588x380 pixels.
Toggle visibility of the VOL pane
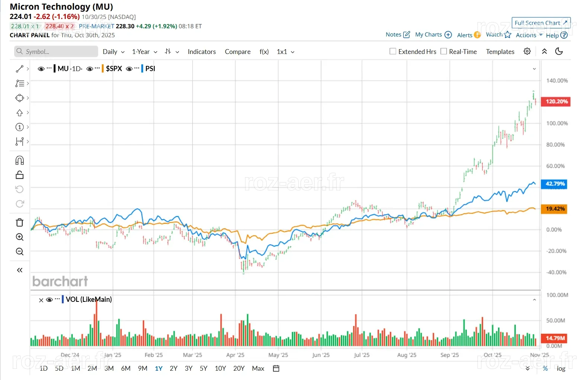pyautogui.click(x=49, y=300)
